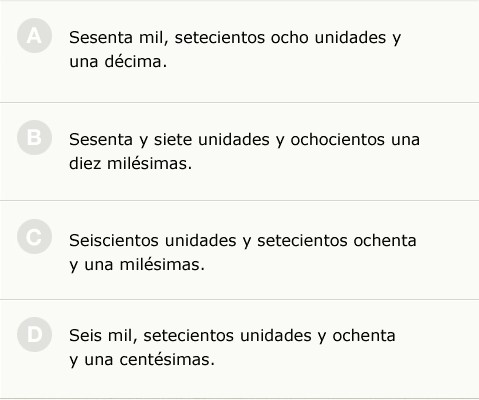The width and height of the screenshot is (479, 400).
Task: Click the word 'ochenta' in option C's first line
Action: (385, 240)
